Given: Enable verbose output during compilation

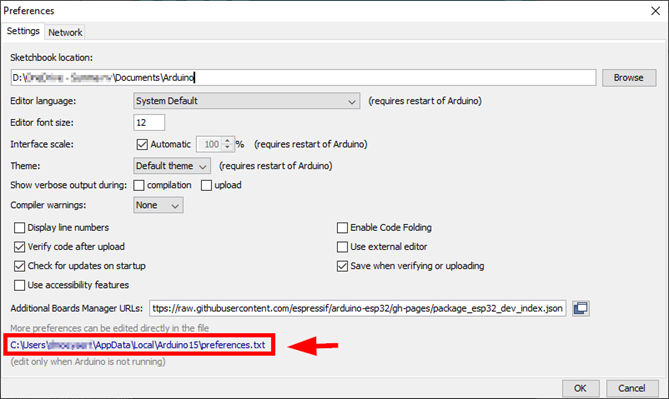Looking at the screenshot, I should [x=139, y=185].
